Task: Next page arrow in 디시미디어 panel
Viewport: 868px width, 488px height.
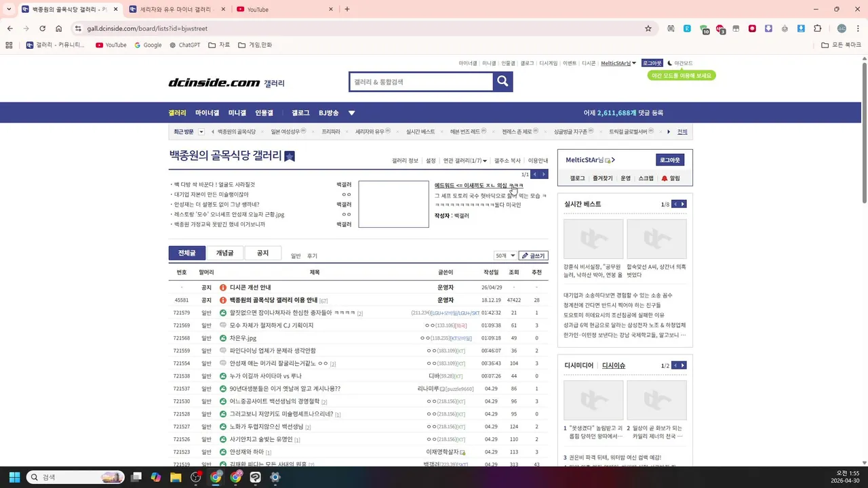Action: (683, 365)
